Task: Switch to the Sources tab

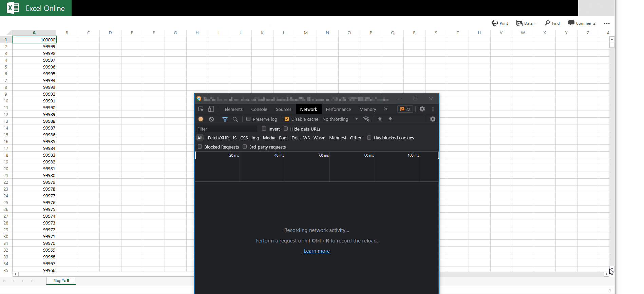Action: (284, 109)
